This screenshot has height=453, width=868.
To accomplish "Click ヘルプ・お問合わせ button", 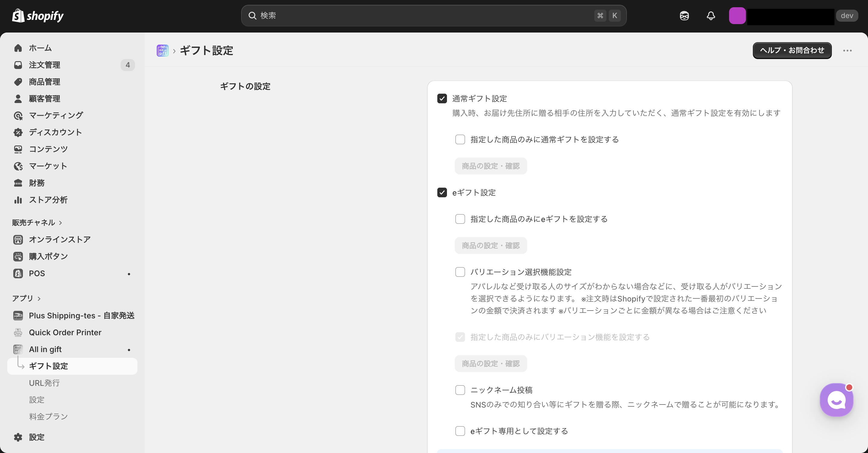I will pyautogui.click(x=792, y=50).
